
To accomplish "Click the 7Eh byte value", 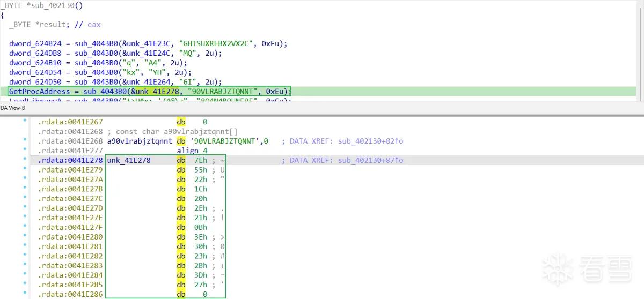I will (x=202, y=160).
